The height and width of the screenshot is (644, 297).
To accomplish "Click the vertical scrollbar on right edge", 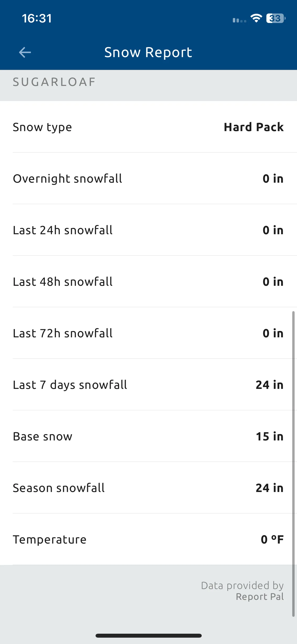I will (293, 464).
